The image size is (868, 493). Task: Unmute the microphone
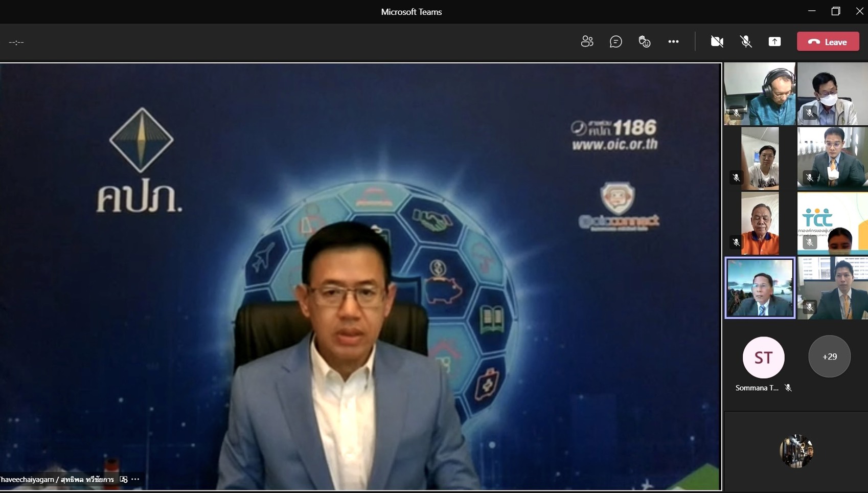[746, 42]
